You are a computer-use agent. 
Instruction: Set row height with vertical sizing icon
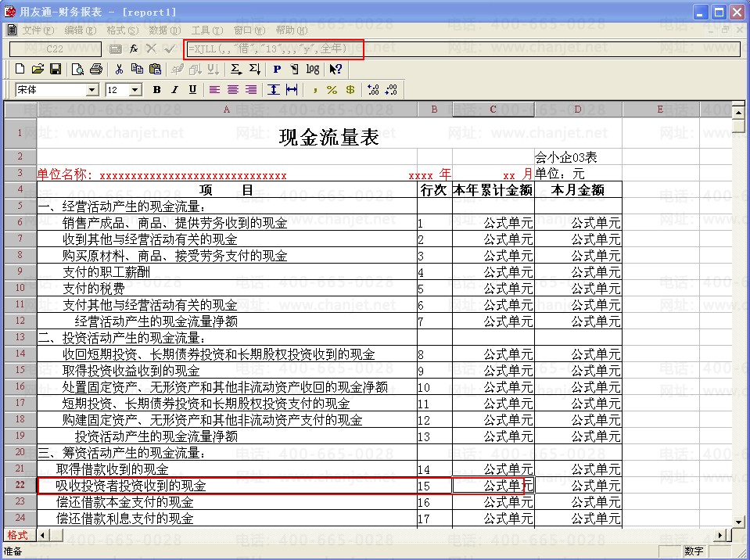[274, 89]
